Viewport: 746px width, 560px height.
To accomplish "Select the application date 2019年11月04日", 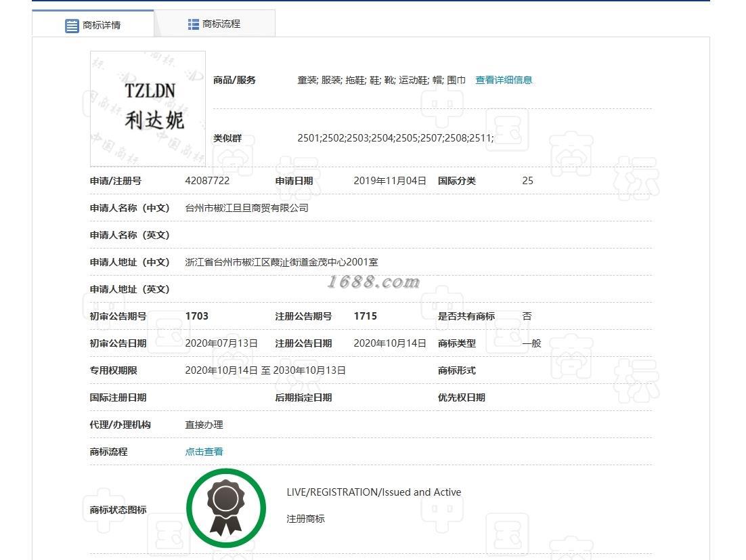I will pyautogui.click(x=390, y=181).
